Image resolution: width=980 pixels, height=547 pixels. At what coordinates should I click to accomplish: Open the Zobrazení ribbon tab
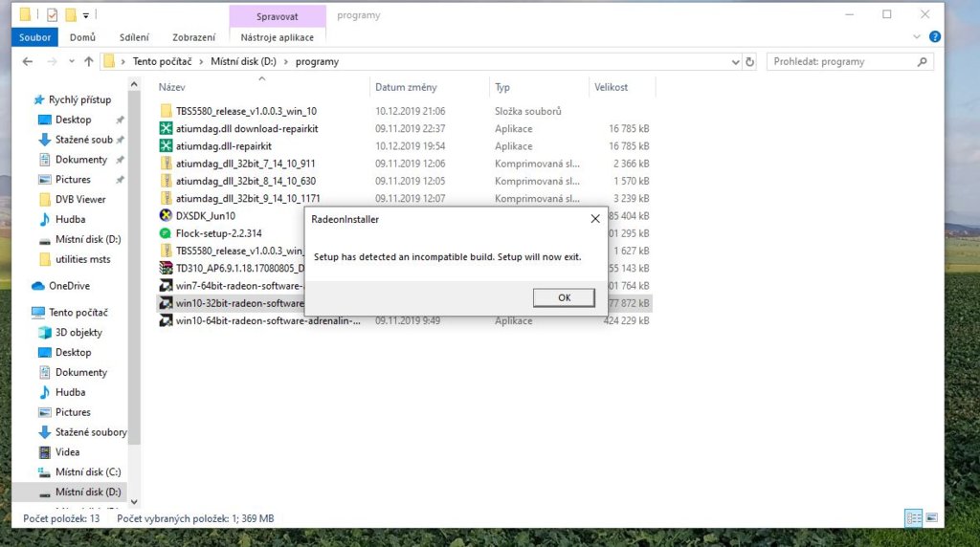pos(193,37)
